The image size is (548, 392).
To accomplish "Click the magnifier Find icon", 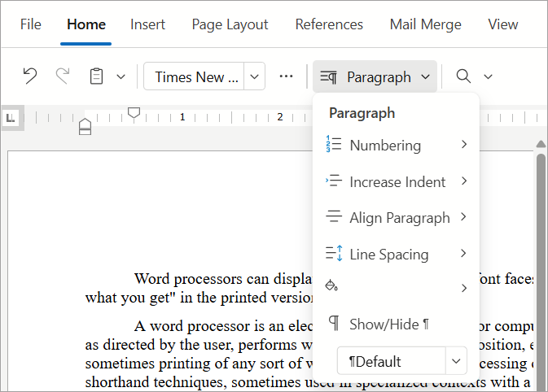I will tap(463, 76).
